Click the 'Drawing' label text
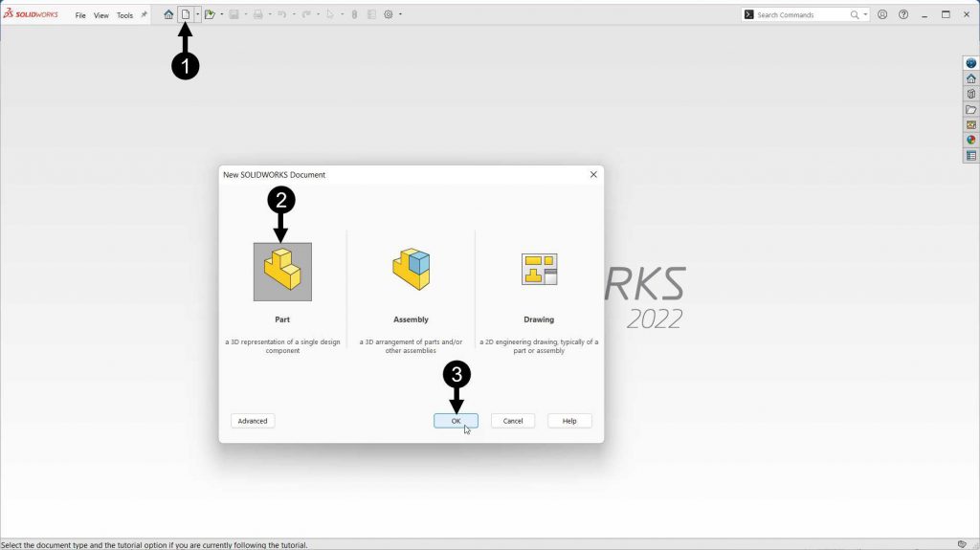Screen dimensions: 980x550 539,319
